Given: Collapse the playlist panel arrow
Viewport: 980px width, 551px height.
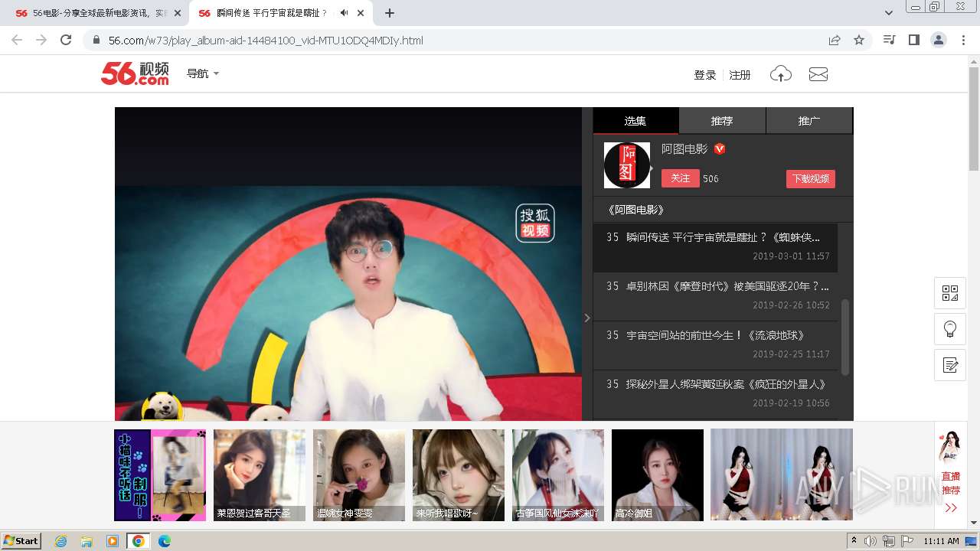Looking at the screenshot, I should [587, 318].
